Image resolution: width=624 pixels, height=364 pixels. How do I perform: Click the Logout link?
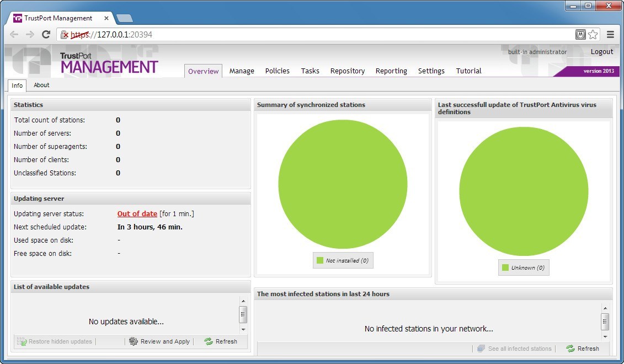tap(601, 51)
